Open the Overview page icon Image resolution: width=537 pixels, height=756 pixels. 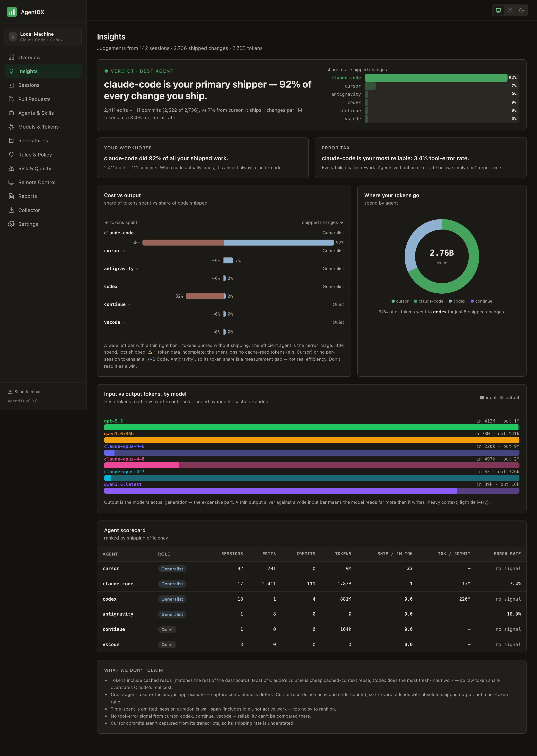coord(11,57)
